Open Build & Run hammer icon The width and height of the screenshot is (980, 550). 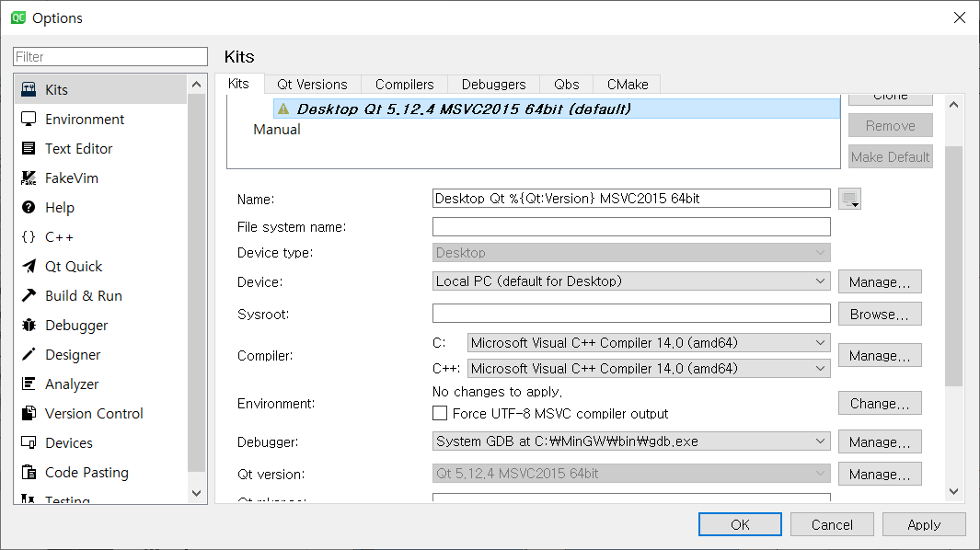coord(29,295)
